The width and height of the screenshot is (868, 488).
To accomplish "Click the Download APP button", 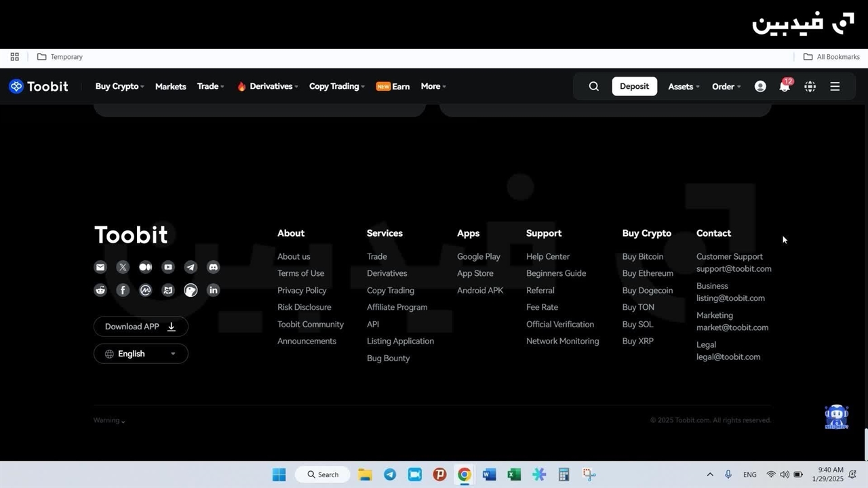I will [x=140, y=327].
